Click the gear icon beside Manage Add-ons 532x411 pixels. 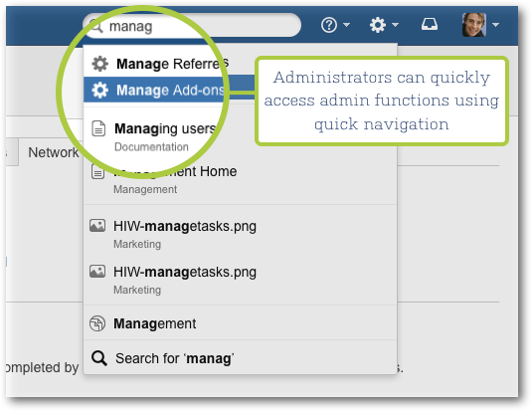click(x=100, y=90)
